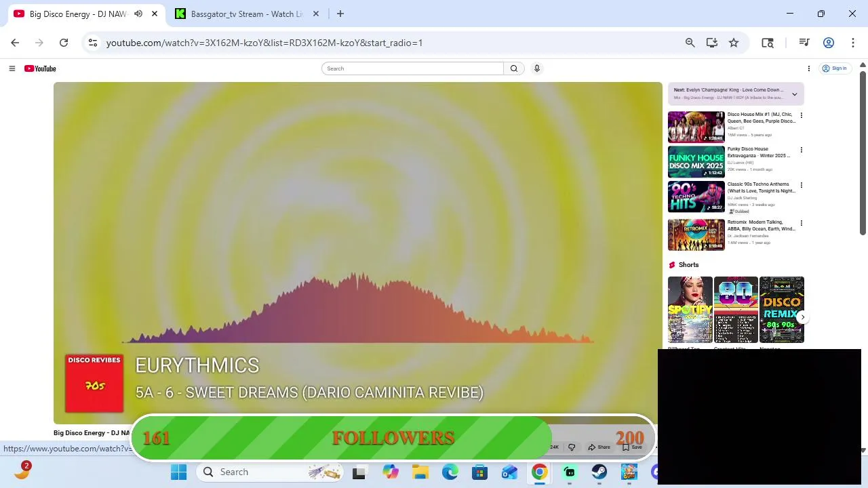Open a new browser tab
The image size is (868, 488).
click(340, 14)
